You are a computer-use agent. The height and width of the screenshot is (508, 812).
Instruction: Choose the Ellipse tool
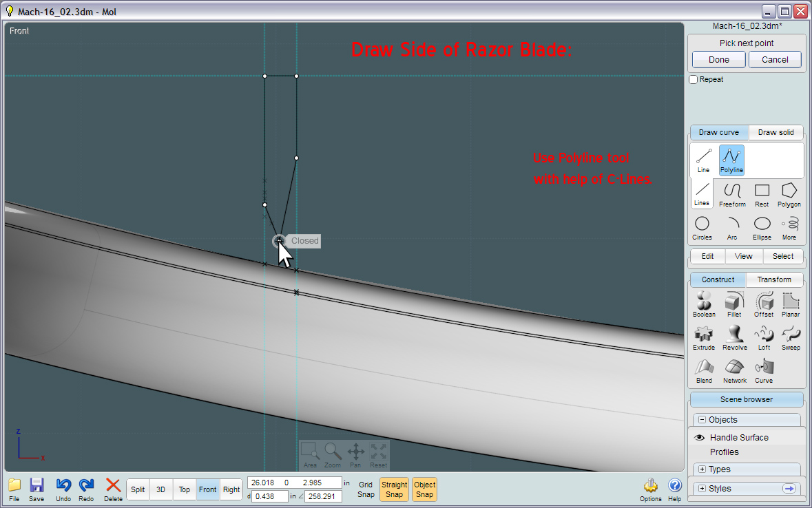tap(762, 228)
